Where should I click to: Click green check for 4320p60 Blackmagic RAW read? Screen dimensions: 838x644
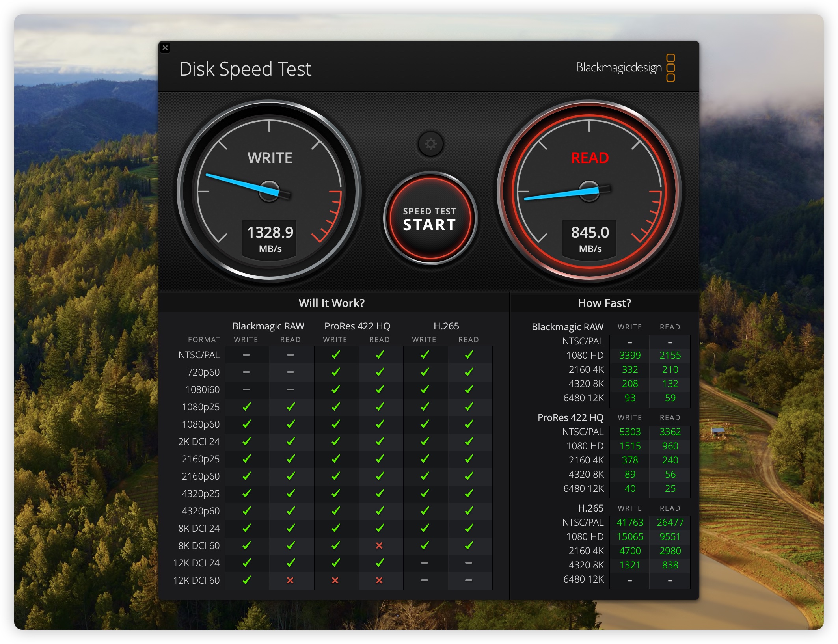point(291,511)
